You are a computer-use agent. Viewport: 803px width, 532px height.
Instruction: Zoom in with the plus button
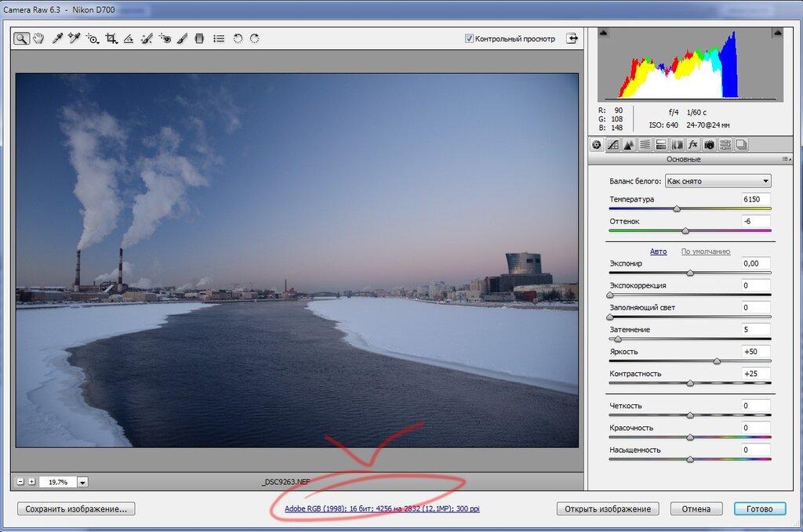(31, 482)
